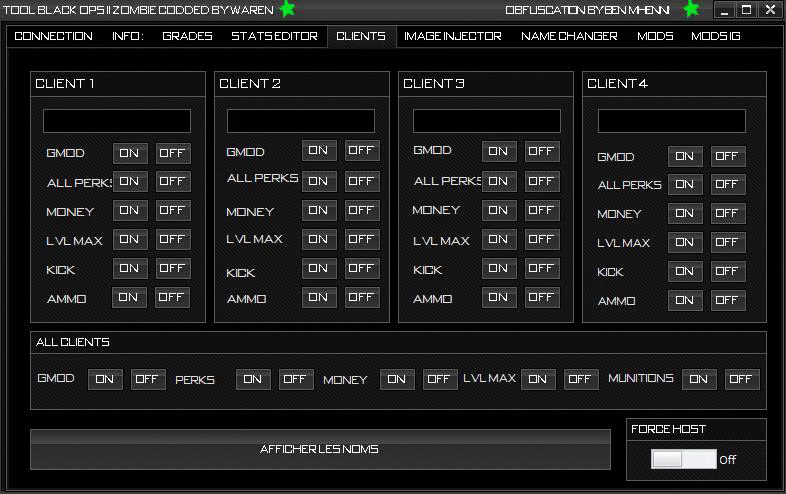Turn AMMO OFF for Client 3
Screen dimensions: 786x494
tap(542, 297)
